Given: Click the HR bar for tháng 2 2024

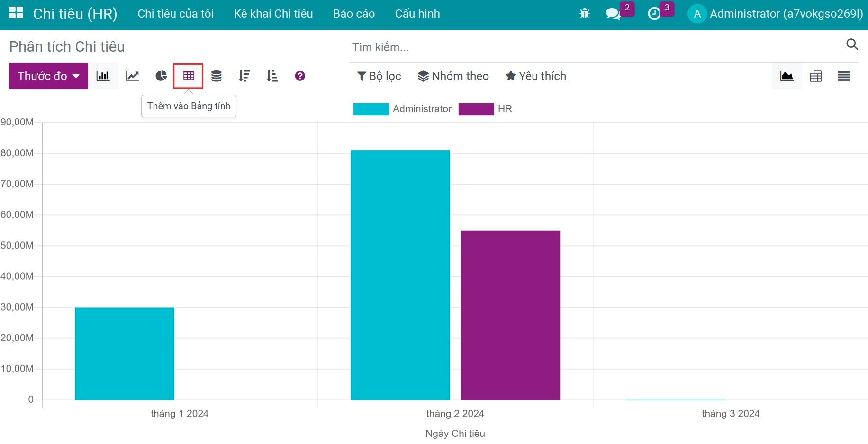Looking at the screenshot, I should (510, 315).
